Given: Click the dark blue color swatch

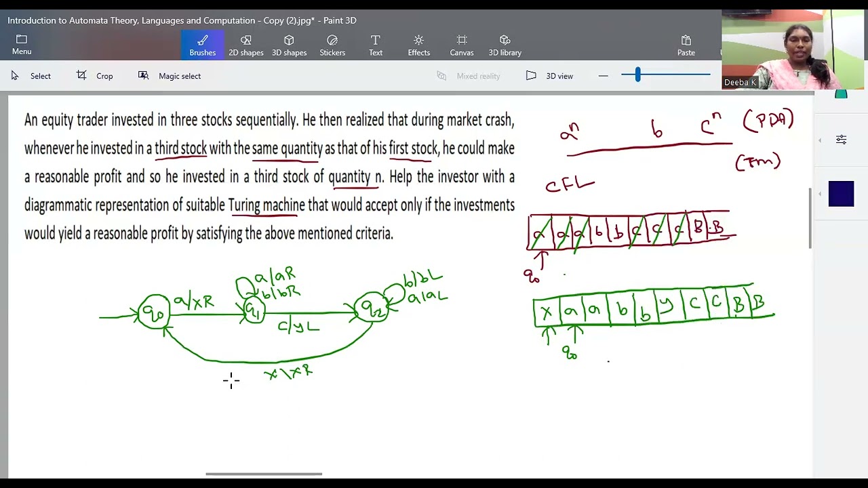Looking at the screenshot, I should (841, 194).
